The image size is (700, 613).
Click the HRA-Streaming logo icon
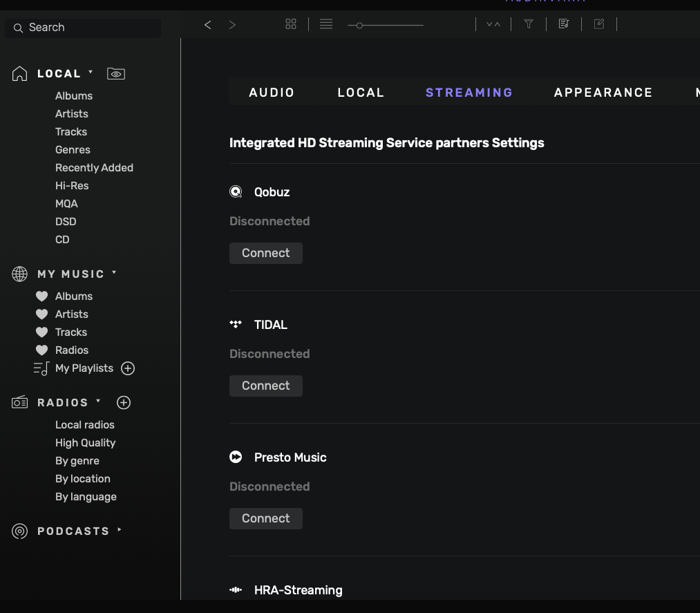tap(236, 590)
